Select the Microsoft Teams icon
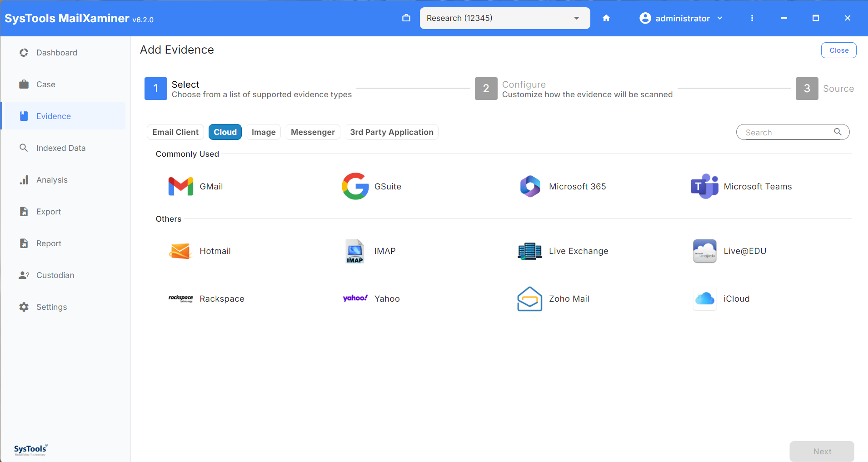 pos(704,186)
